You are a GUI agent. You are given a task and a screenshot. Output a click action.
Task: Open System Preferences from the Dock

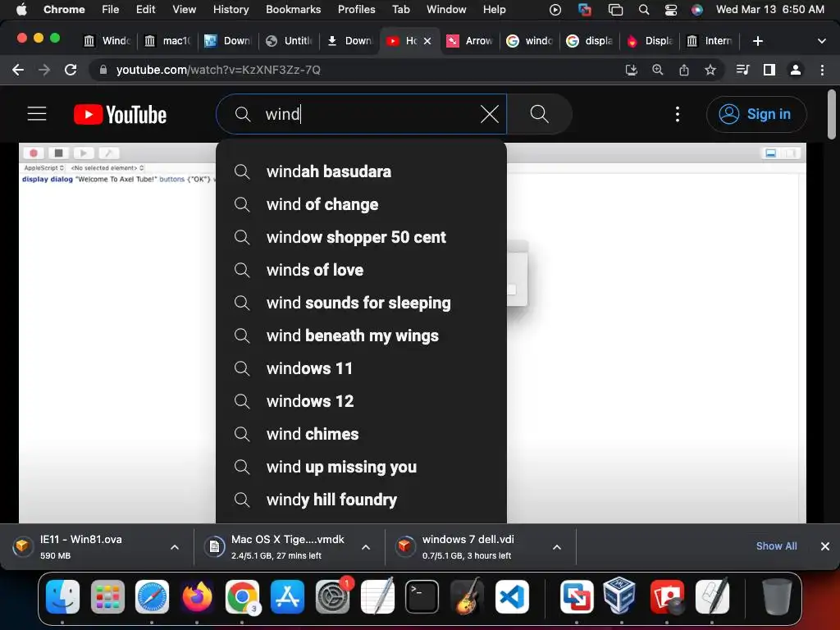333,596
